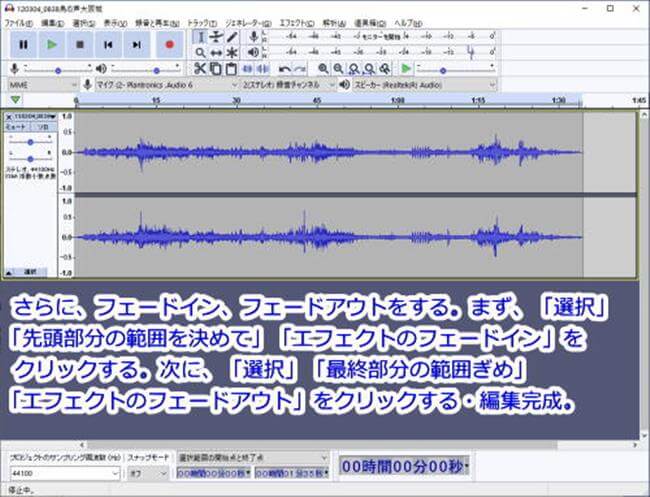The height and width of the screenshot is (497, 650).
Task: Click the recording meter microphone icon
Action: coord(254,36)
